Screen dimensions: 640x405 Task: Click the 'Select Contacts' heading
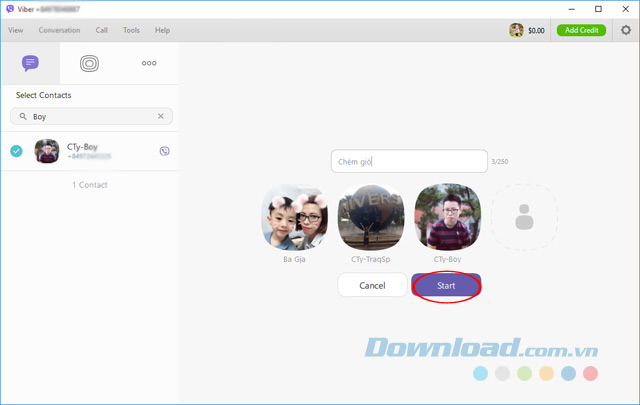[43, 95]
